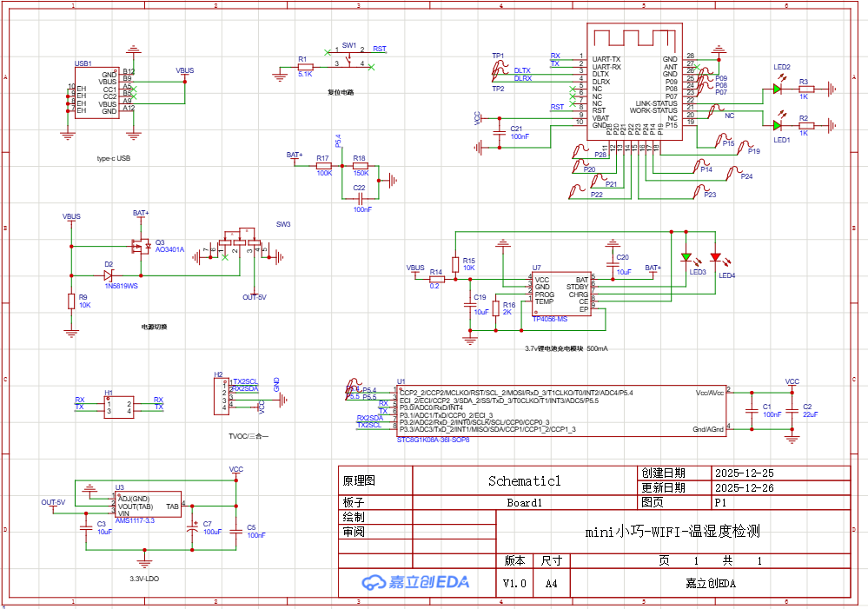
Task: Click the update date 2025-12-26
Action: point(744,488)
